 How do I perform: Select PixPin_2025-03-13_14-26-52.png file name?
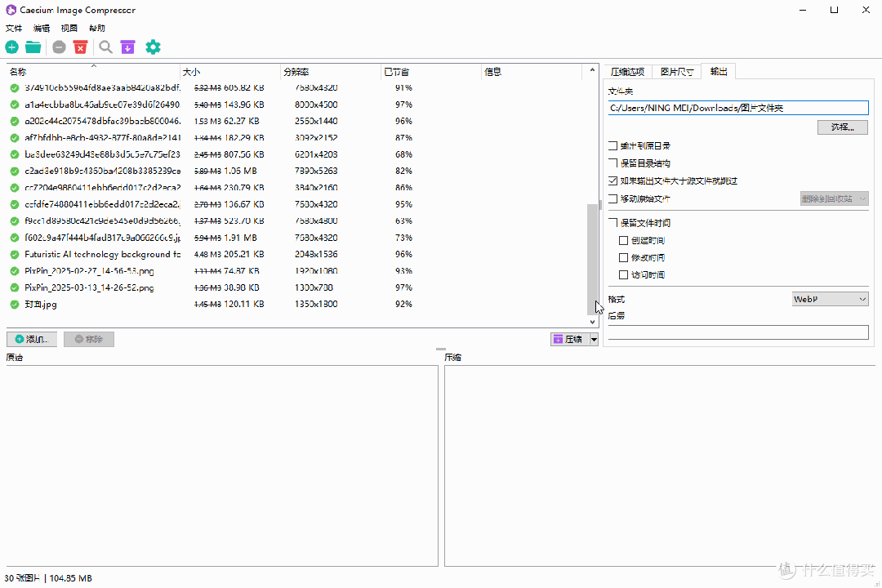[89, 287]
